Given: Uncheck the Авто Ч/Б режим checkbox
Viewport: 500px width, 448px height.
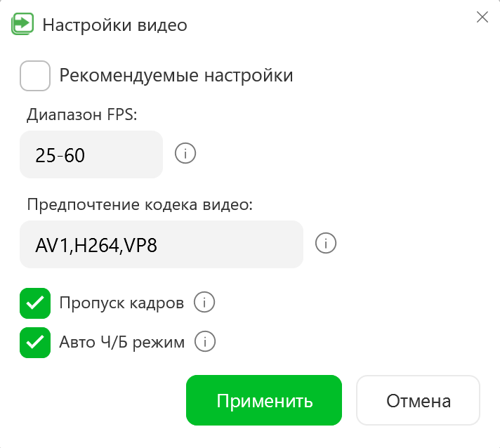Looking at the screenshot, I should pyautogui.click(x=35, y=343).
